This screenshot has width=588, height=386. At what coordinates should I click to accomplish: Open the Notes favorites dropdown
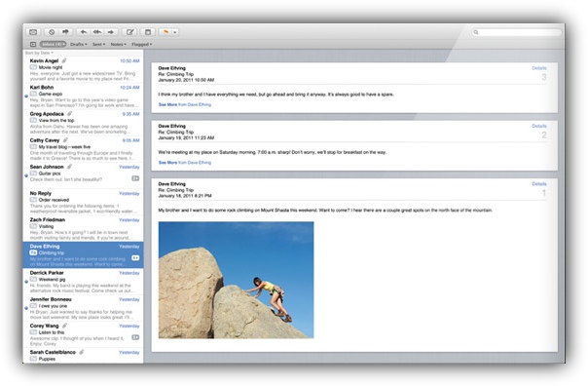coord(118,44)
